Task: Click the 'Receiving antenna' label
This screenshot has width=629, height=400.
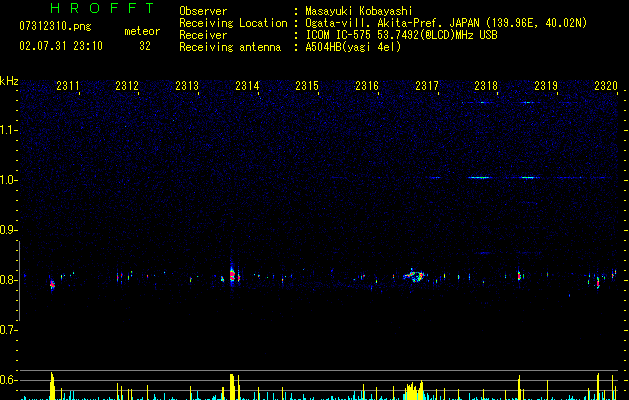Action: click(x=230, y=47)
